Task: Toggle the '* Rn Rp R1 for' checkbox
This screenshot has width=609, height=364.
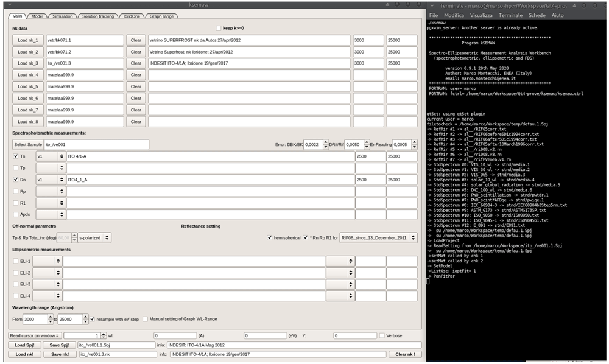Action: pos(306,238)
